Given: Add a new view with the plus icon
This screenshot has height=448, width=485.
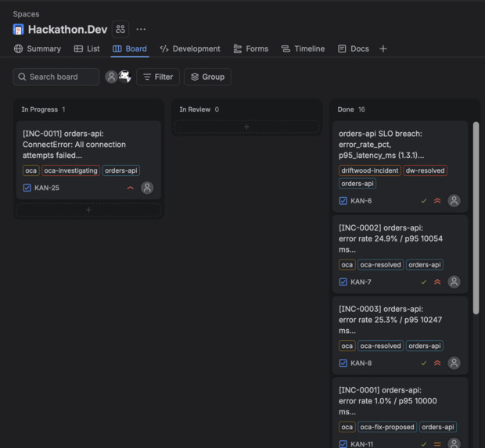Looking at the screenshot, I should [383, 48].
